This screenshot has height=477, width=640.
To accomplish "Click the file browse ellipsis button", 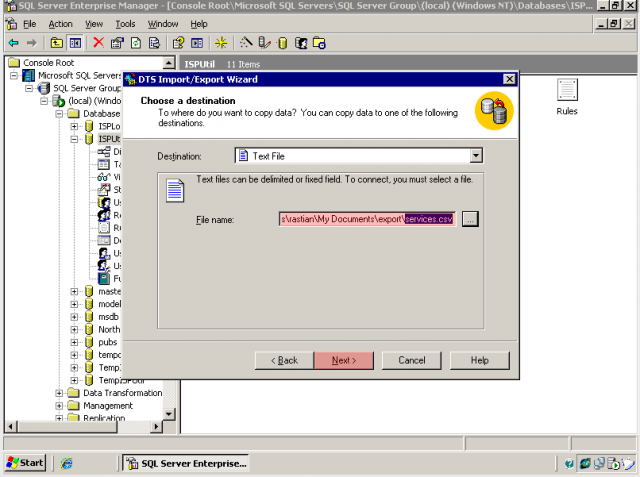I will click(470, 219).
